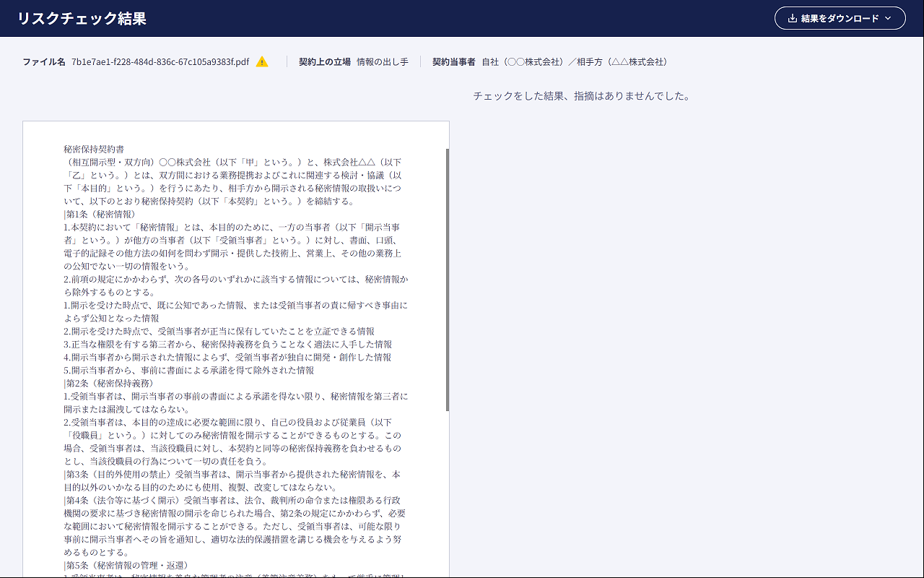
Task: Expand the 結果をダウンロード dropdown chevron
Action: [x=888, y=18]
